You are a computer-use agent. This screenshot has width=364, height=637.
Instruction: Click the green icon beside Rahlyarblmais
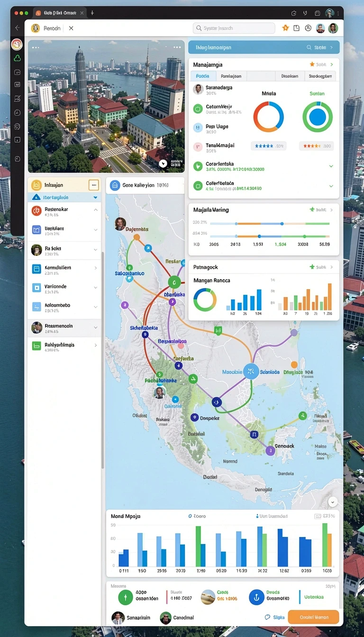pyautogui.click(x=36, y=346)
